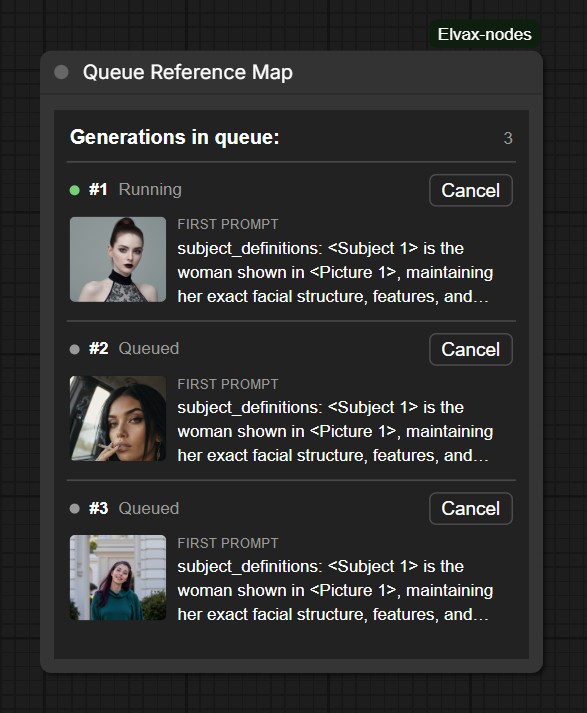The width and height of the screenshot is (587, 713).
Task: Open thumbnail of woman in green hoodie #3
Action: coord(118,577)
